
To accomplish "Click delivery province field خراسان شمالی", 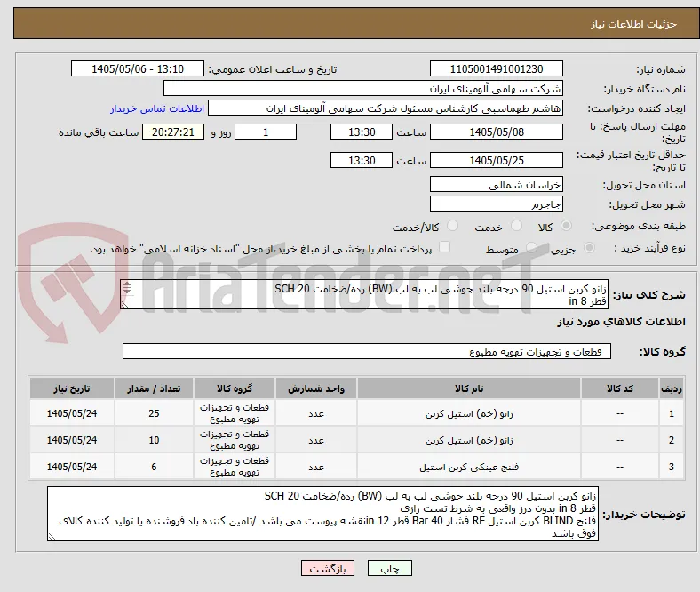I will coord(497,184).
